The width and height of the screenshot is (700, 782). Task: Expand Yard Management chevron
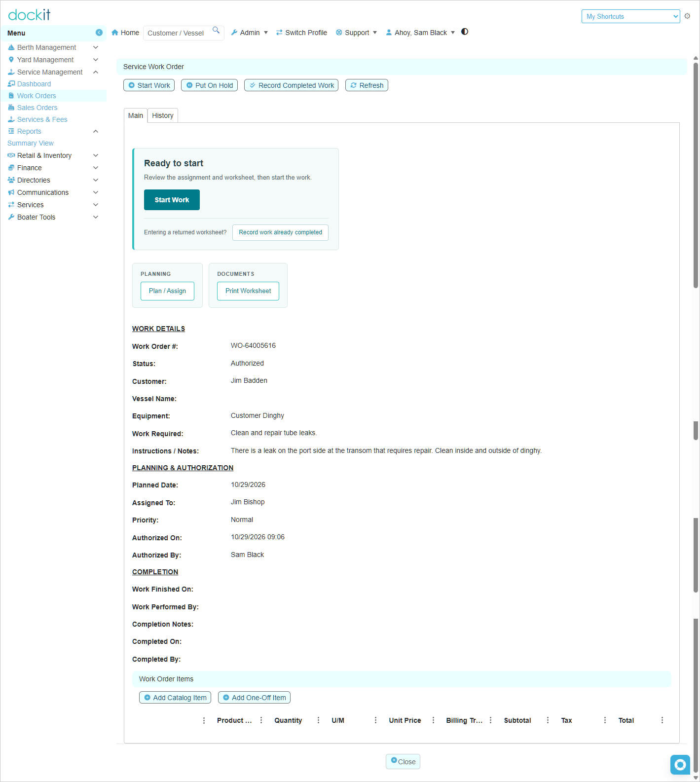coord(96,60)
